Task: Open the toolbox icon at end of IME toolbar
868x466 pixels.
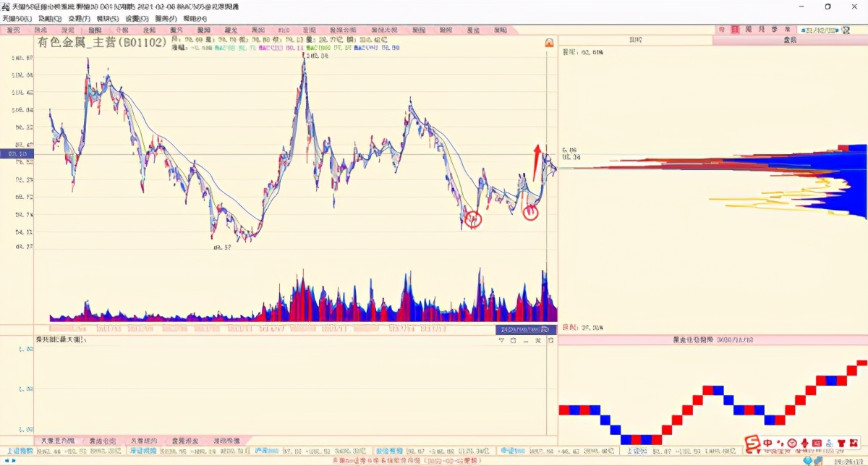Action: [854, 443]
